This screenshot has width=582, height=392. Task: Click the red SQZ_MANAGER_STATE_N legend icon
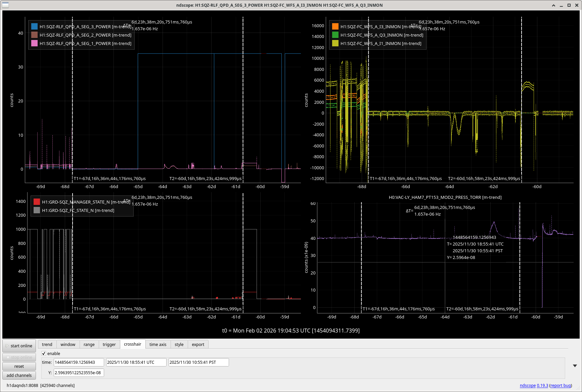[x=37, y=202]
